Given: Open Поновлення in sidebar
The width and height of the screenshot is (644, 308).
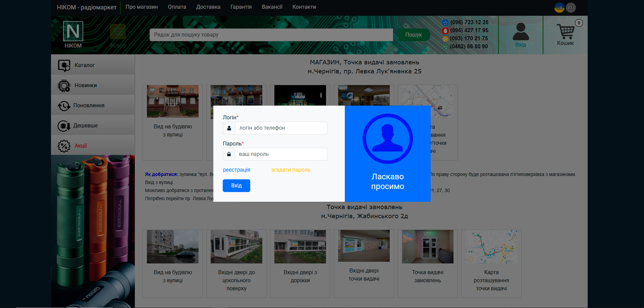Looking at the screenshot, I should [93, 105].
